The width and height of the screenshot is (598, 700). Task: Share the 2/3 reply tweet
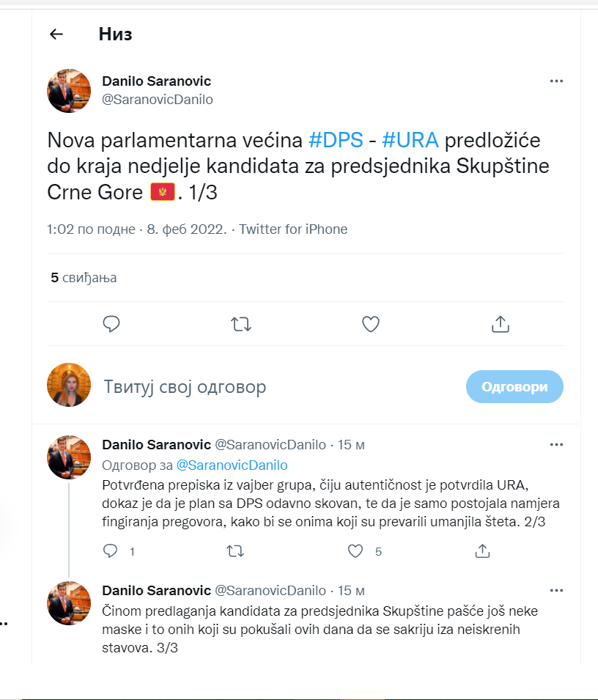pyautogui.click(x=482, y=551)
